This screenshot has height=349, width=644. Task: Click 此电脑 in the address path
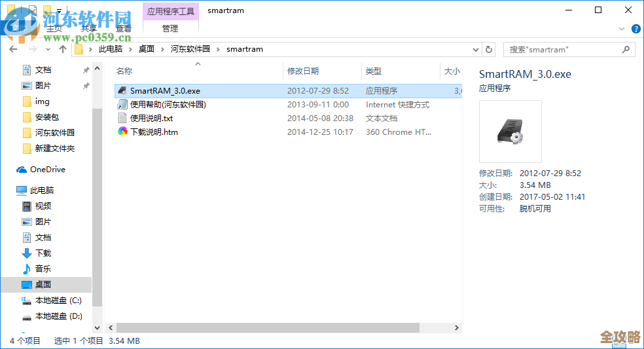coord(111,49)
